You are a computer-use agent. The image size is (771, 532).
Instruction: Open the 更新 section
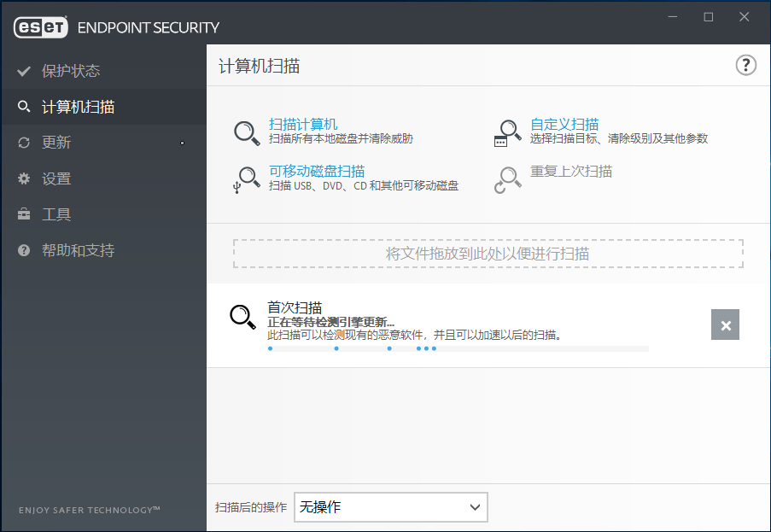click(x=51, y=142)
